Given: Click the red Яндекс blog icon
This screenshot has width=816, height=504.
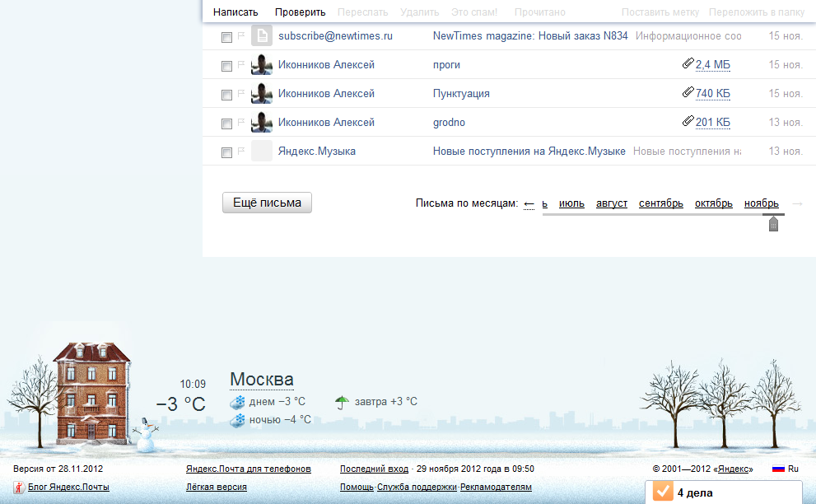Looking at the screenshot, I should pyautogui.click(x=19, y=488).
